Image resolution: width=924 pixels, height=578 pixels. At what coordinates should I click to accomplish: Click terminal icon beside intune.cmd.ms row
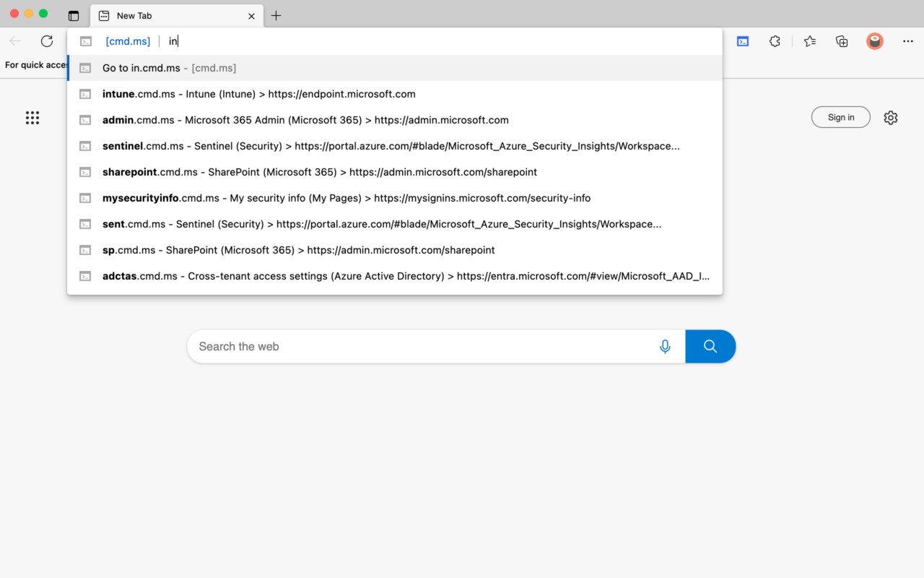pyautogui.click(x=85, y=94)
